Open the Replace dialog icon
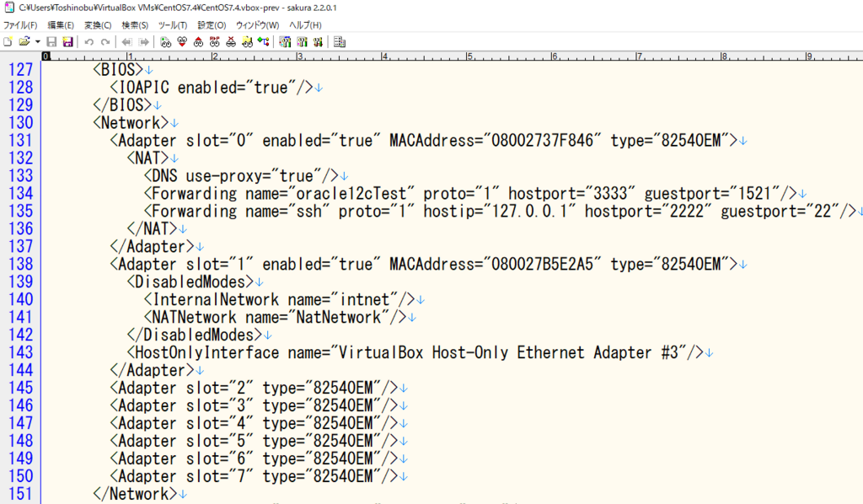Viewport: 863px width, 504px height. (x=215, y=42)
